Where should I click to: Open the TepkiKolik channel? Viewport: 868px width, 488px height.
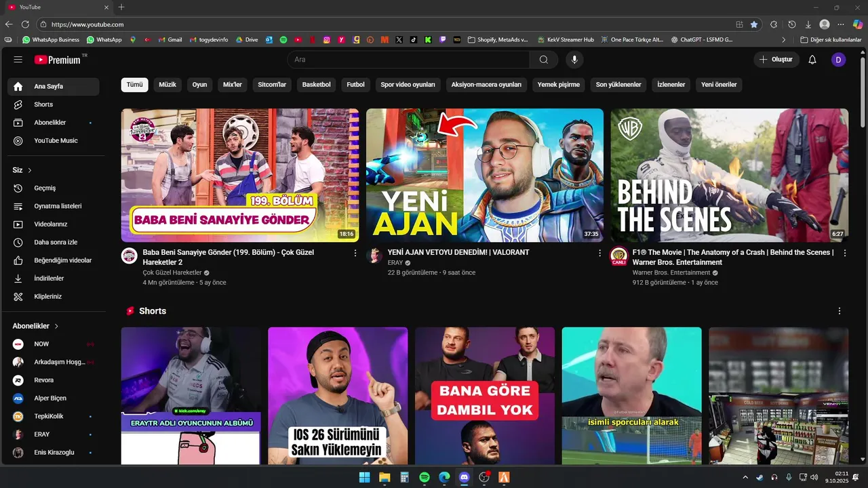[54, 416]
